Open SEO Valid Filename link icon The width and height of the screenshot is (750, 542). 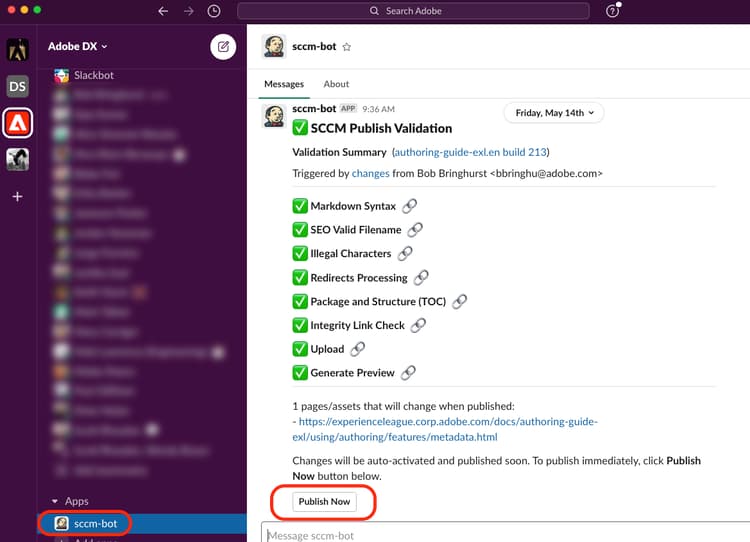[415, 230]
